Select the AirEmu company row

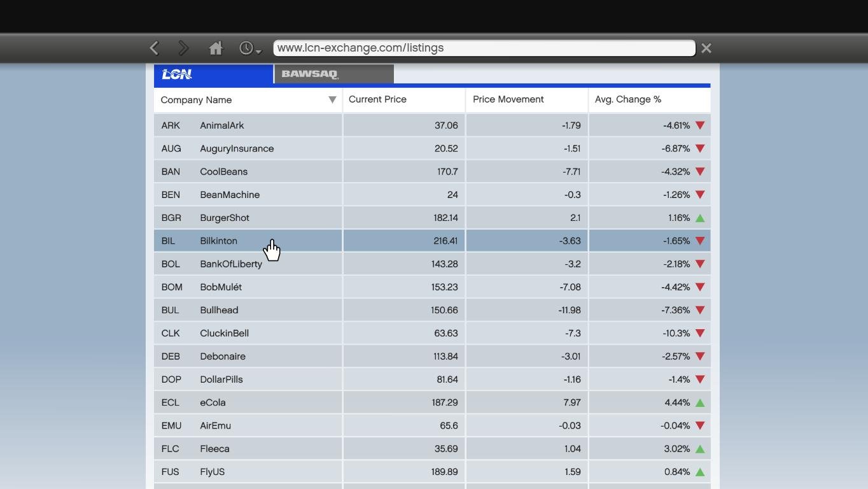point(432,425)
